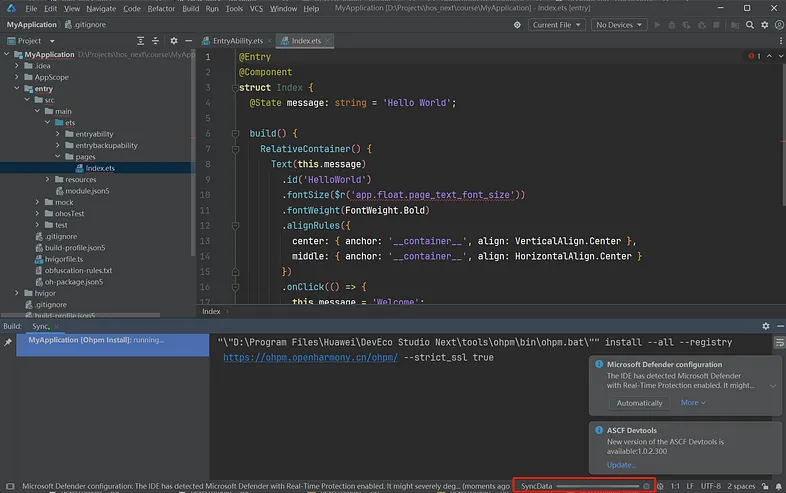Click the SyncData progress bar
This screenshot has width=786, height=493.
point(598,486)
